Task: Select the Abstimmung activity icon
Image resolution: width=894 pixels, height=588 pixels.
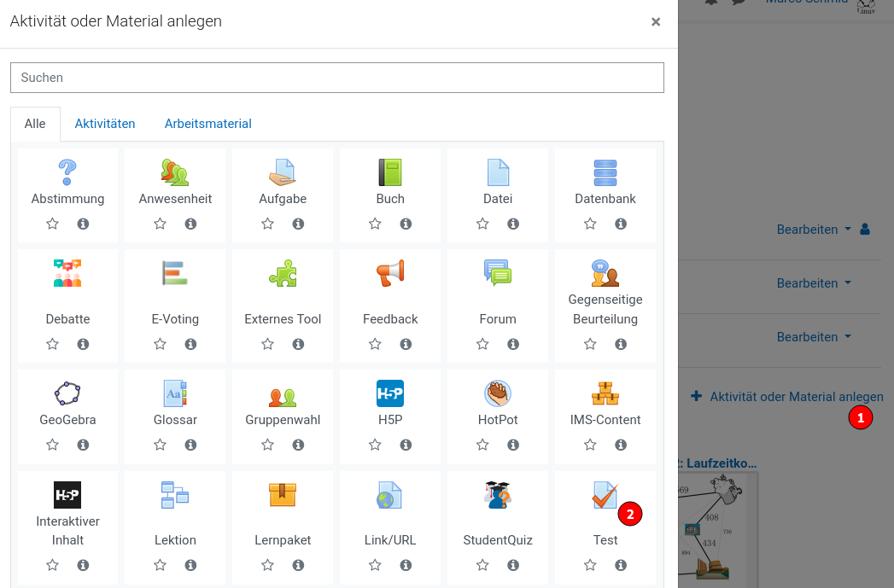Action: pyautogui.click(x=67, y=172)
